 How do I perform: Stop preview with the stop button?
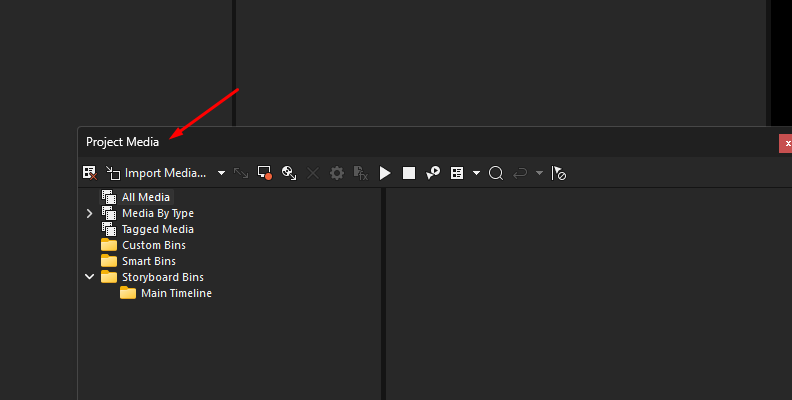pyautogui.click(x=409, y=173)
